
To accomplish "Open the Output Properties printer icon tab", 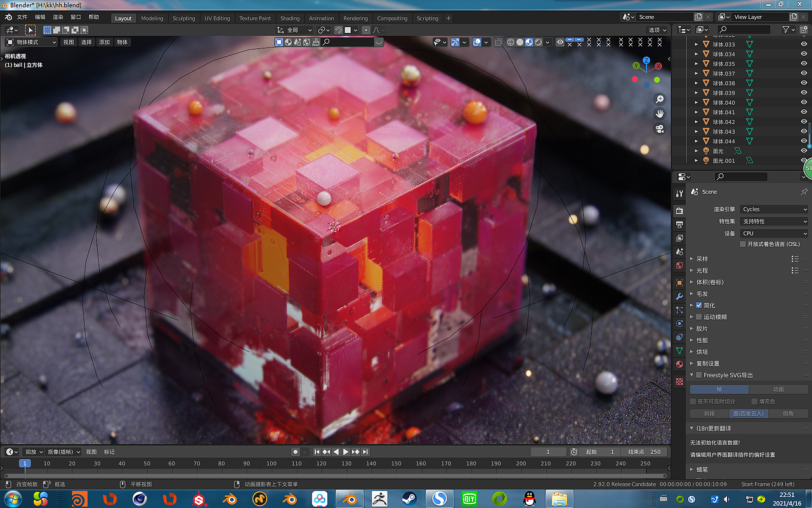I will [x=679, y=224].
